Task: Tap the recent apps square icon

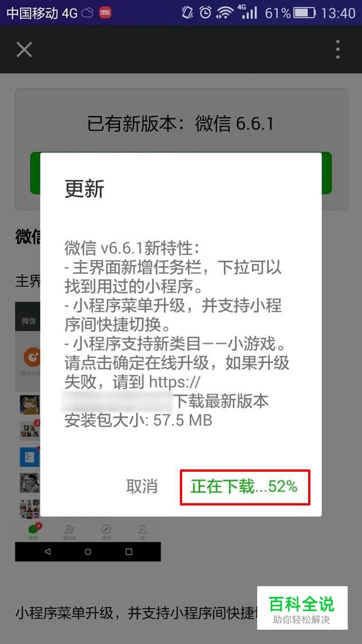Action: pos(129,552)
